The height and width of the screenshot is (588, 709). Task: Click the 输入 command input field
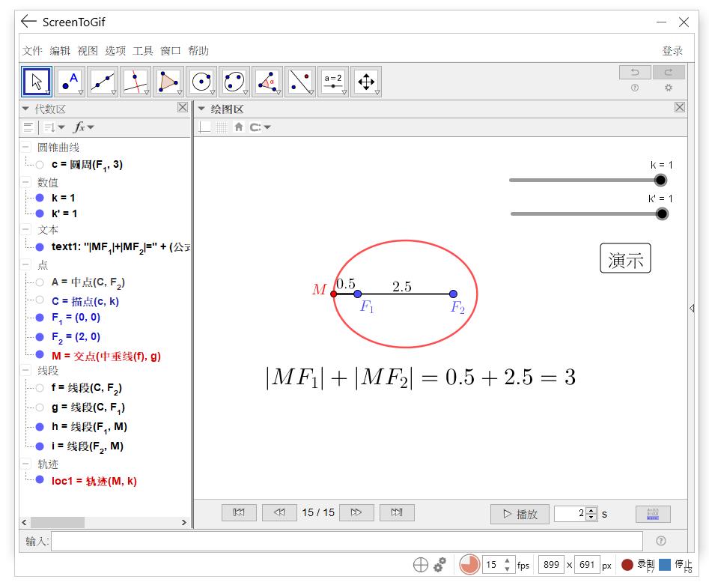[x=346, y=541]
